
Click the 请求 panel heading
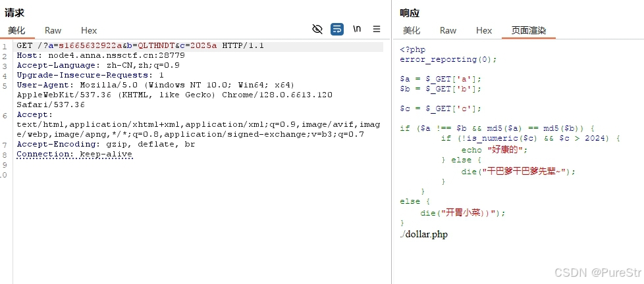(14, 12)
